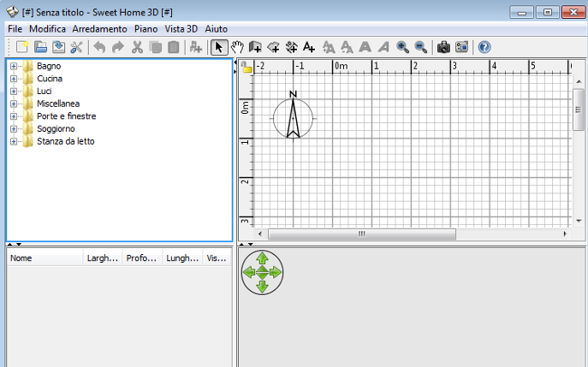Viewport: 588px width, 367px height.
Task: Open the Piano menu
Action: (x=146, y=29)
